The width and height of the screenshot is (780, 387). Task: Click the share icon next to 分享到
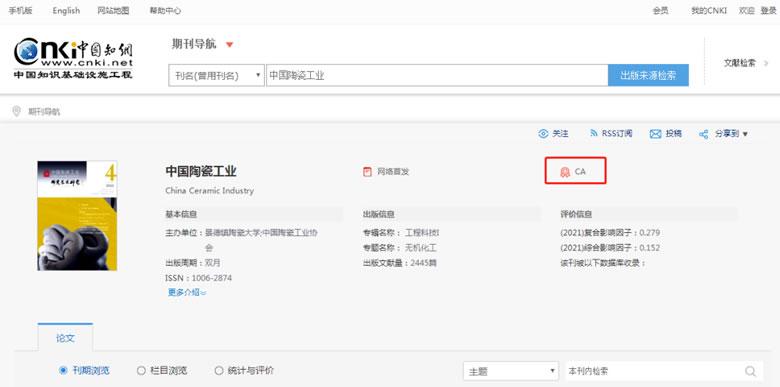[x=704, y=134]
